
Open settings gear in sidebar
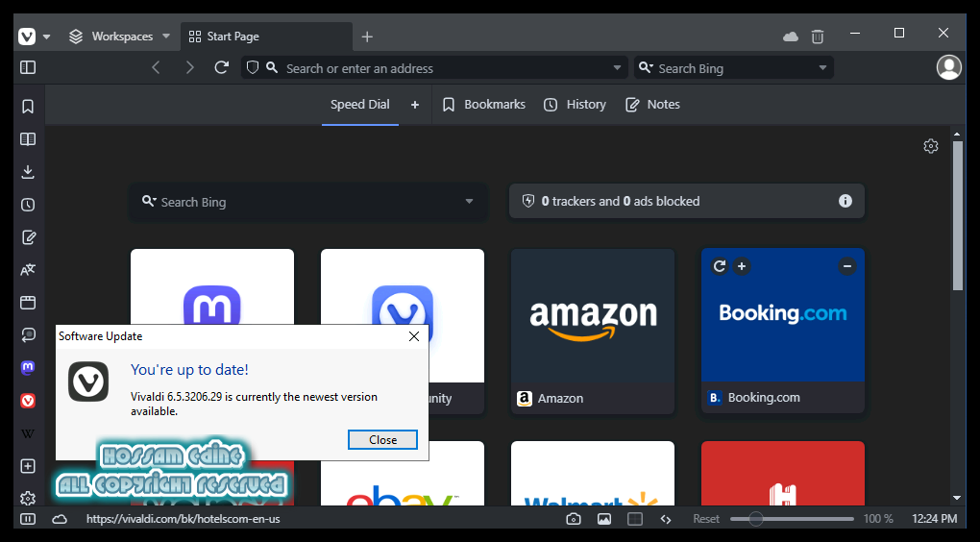coord(28,498)
